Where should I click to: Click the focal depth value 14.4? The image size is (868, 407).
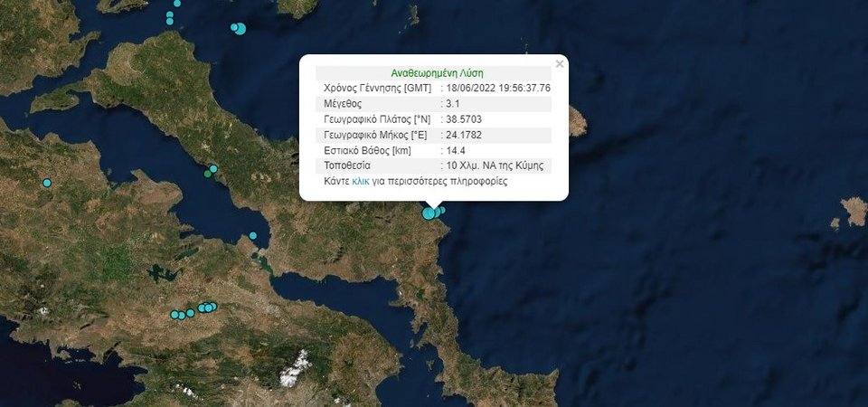pos(455,150)
